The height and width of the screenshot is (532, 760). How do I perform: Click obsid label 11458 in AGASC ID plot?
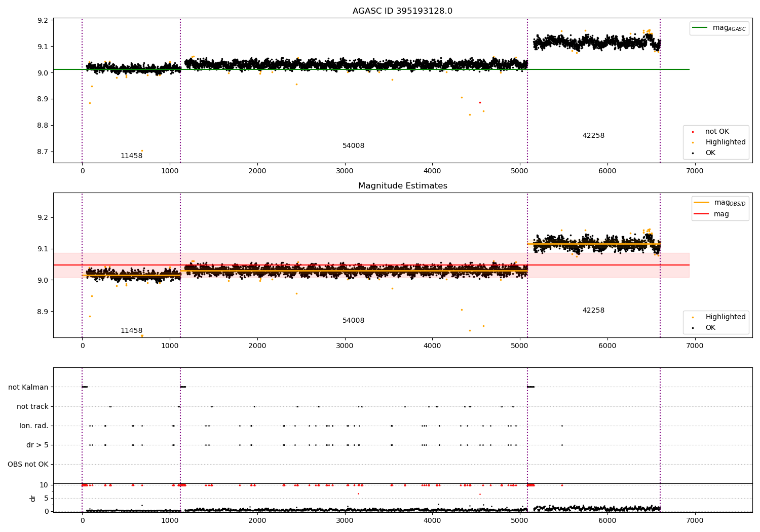pos(131,156)
